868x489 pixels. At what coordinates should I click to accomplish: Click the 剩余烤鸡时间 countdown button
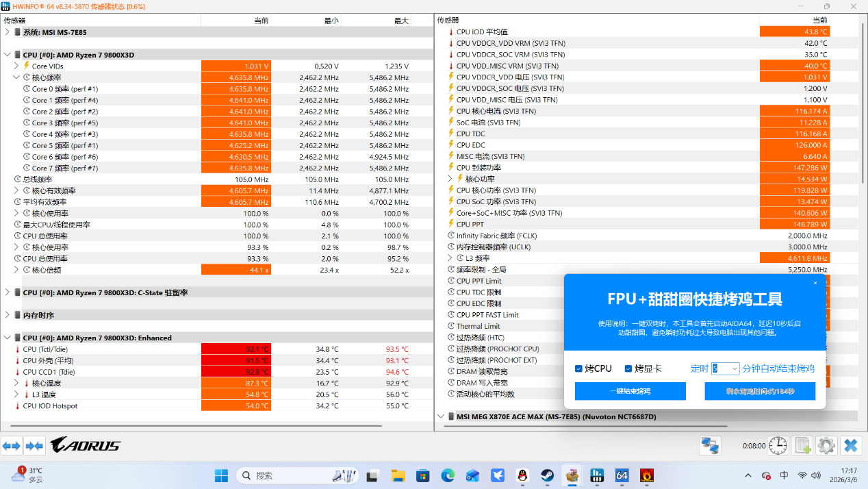point(760,391)
